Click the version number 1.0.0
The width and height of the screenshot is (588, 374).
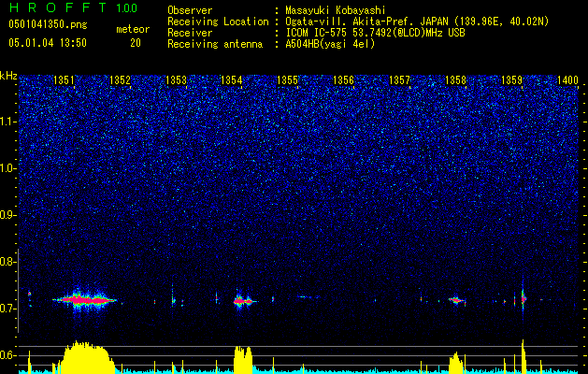point(127,8)
